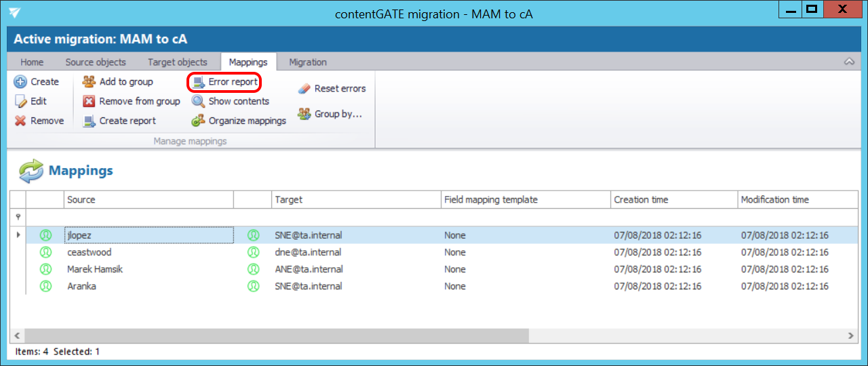Click Show contents magnifier icon
Screen dimensions: 868x366
point(198,102)
